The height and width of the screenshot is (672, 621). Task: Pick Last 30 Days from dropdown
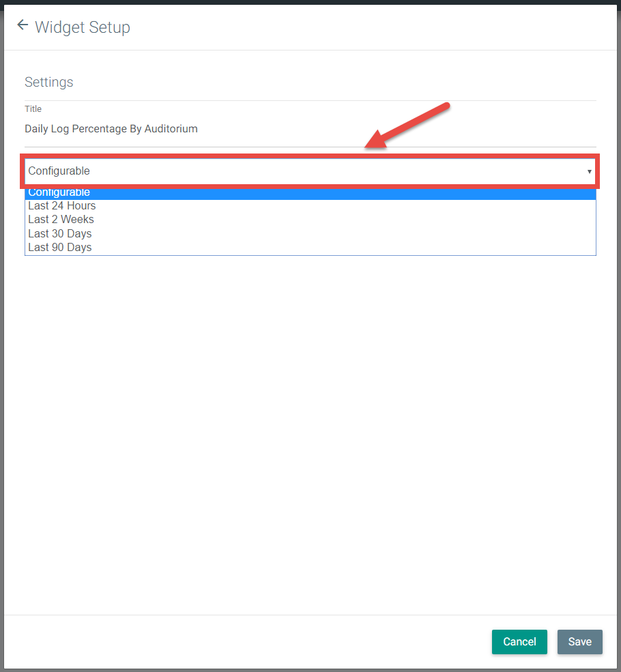(x=60, y=233)
